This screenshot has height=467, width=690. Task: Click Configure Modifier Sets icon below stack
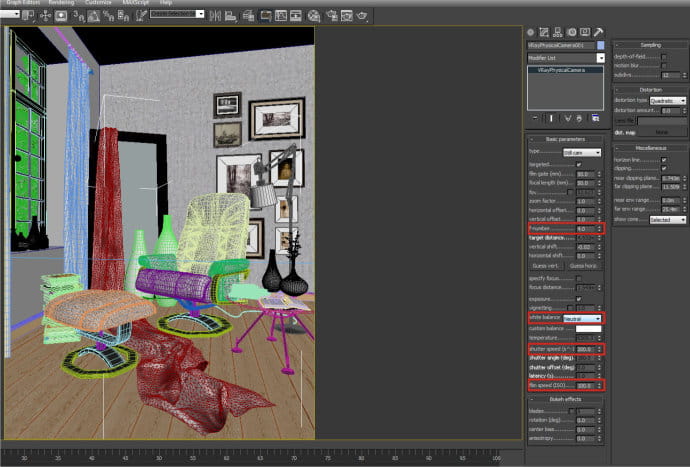[x=595, y=118]
